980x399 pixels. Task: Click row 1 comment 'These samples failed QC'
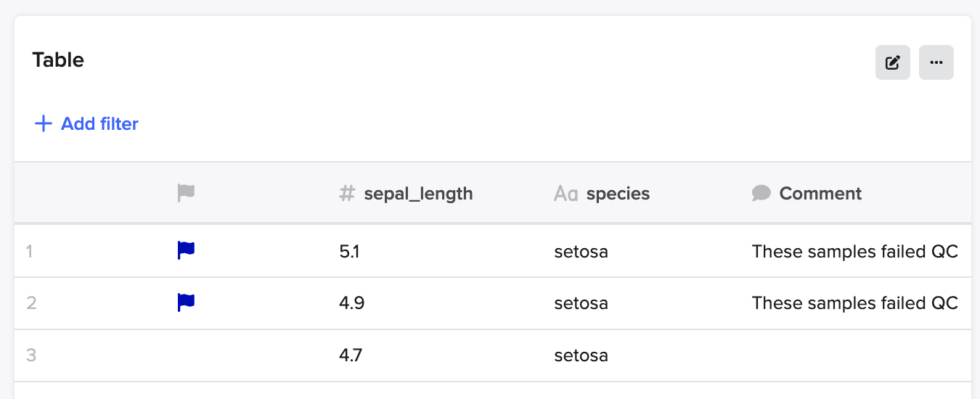(x=855, y=252)
